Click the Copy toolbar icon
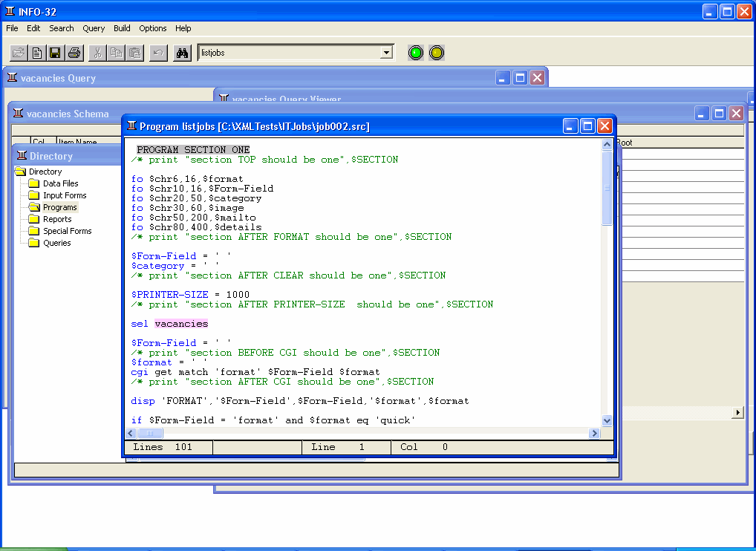The height and width of the screenshot is (551, 756). pos(116,53)
